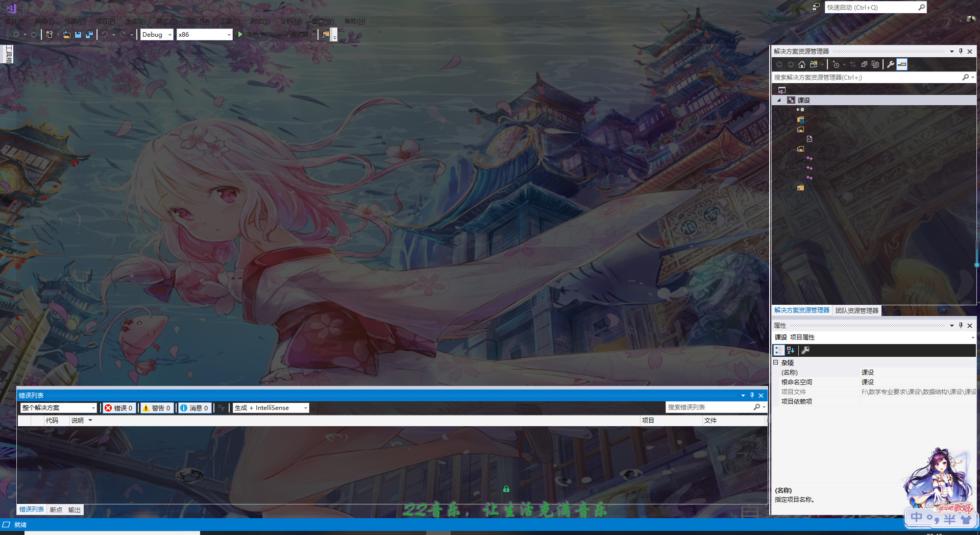Toggle Categorized view in Properties panel
The image size is (980, 535).
[779, 350]
